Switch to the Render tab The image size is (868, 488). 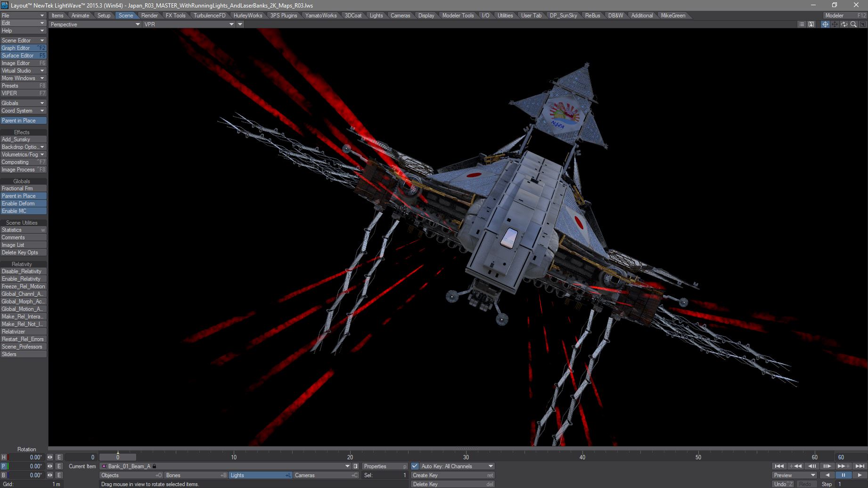149,16
